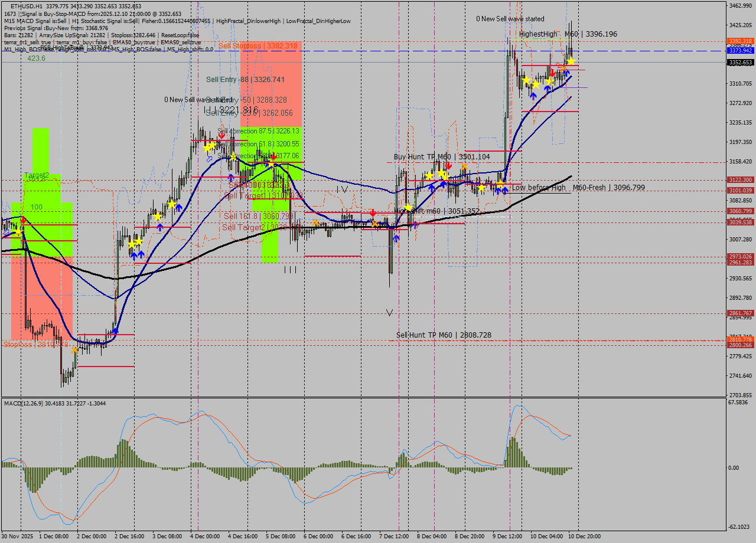Image resolution: width=756 pixels, height=543 pixels.
Task: Select a blue up arrow below the 2 Dec 16:00 low
Action: point(134,255)
